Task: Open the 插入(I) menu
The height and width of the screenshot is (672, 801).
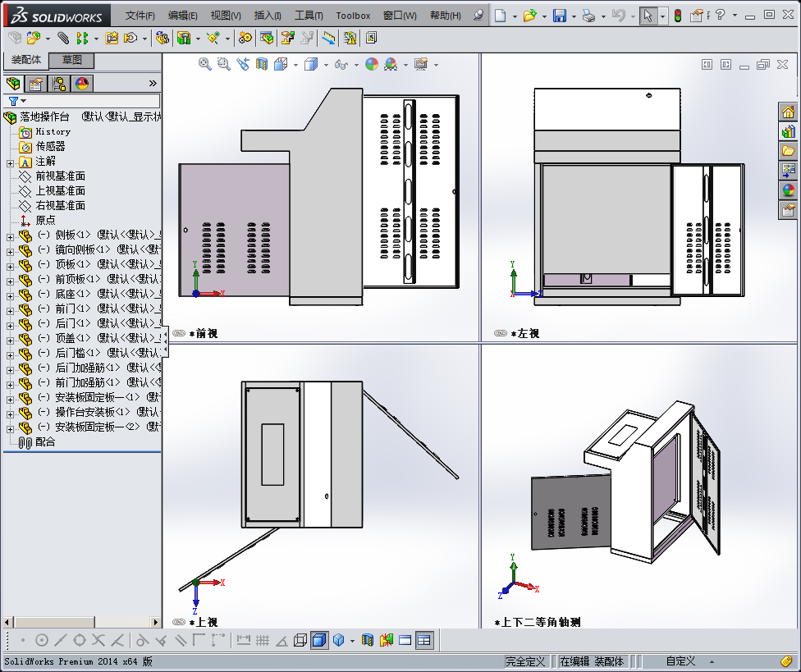Action: click(268, 16)
